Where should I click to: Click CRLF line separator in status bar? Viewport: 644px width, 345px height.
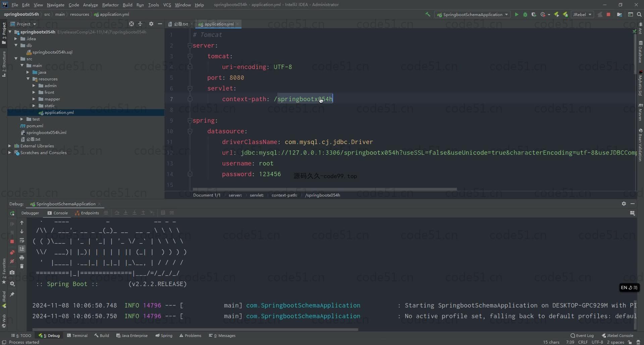pos(583,342)
